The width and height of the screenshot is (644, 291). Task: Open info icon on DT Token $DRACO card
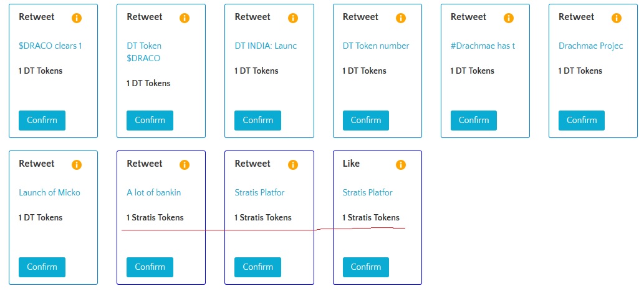[x=185, y=18]
